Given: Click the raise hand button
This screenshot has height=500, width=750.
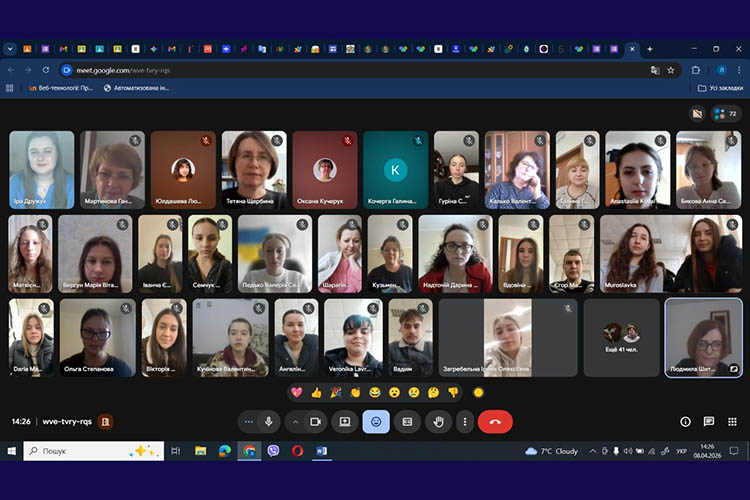Looking at the screenshot, I should [x=437, y=422].
